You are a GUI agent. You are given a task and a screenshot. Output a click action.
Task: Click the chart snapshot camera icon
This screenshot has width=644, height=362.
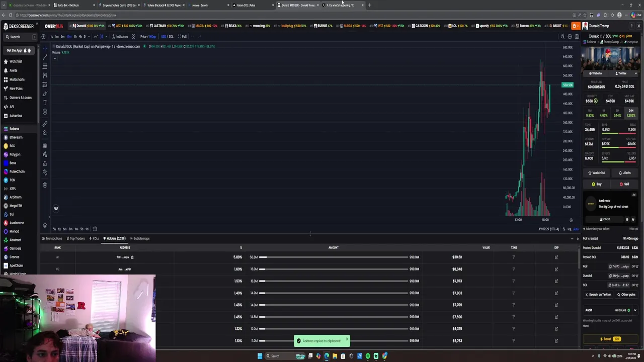577,36
